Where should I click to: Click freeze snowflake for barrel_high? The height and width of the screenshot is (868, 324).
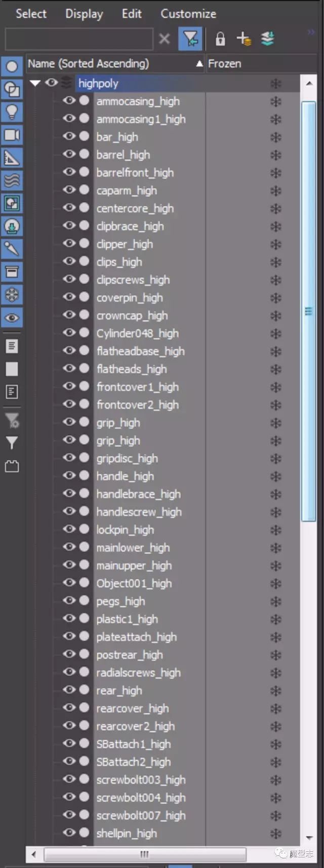[276, 155]
